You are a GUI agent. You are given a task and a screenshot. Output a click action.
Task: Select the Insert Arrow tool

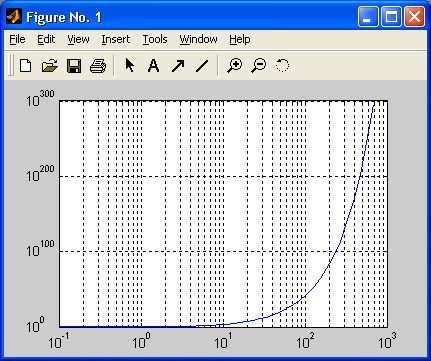pos(178,66)
